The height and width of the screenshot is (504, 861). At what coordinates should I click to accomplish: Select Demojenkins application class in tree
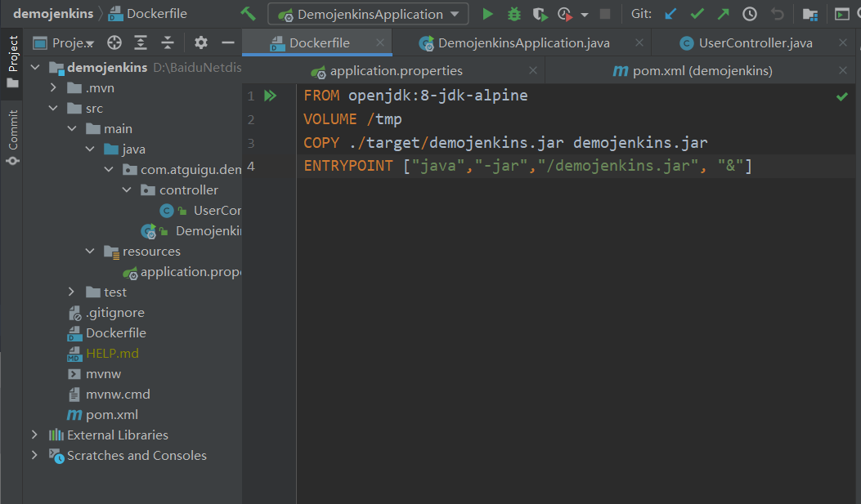coord(191,231)
